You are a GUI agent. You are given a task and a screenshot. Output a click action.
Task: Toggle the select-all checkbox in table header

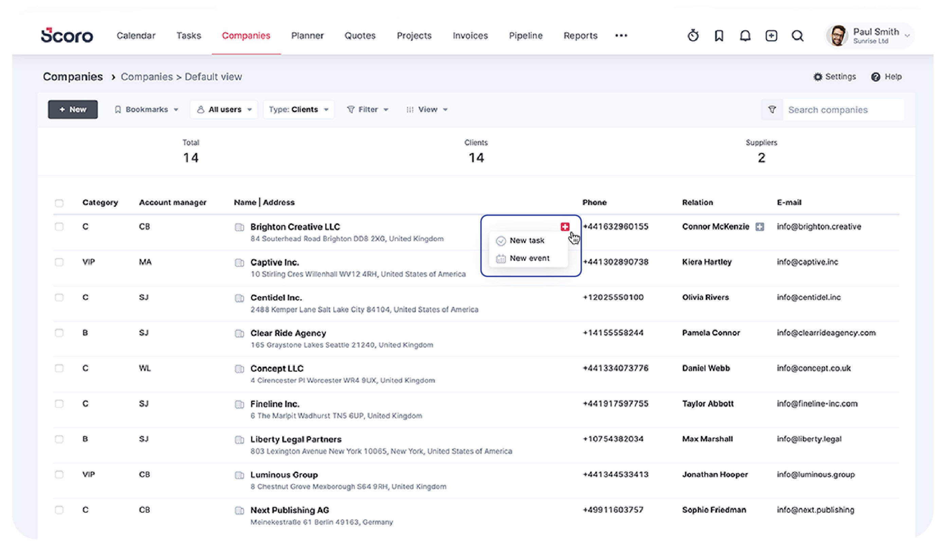click(59, 204)
